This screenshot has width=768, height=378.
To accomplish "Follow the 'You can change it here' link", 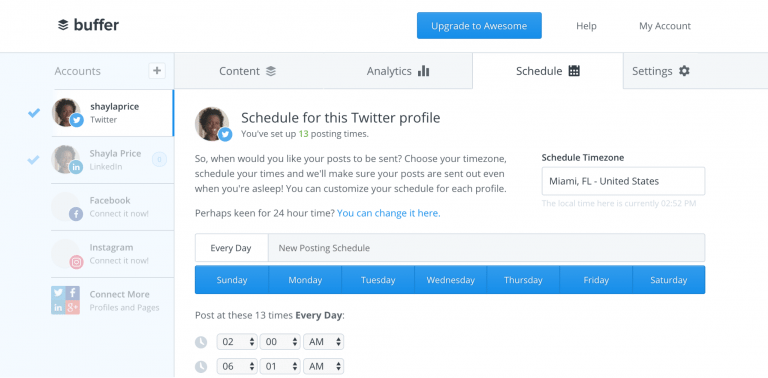I will [x=388, y=213].
